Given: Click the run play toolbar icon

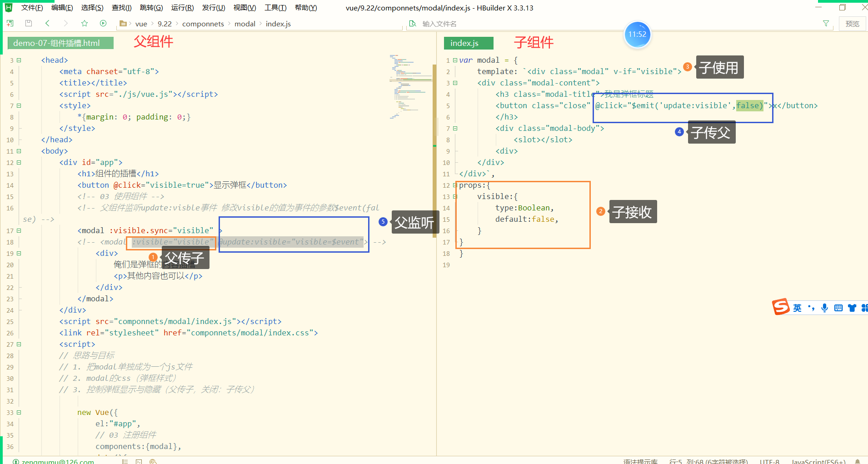Looking at the screenshot, I should tap(103, 23).
